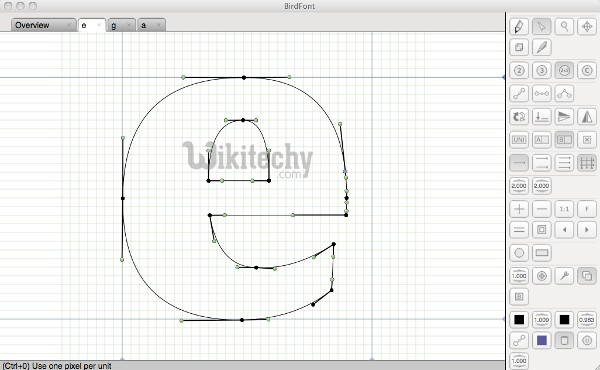The height and width of the screenshot is (370, 600).
Task: Close the g glyph tab
Action: pos(129,25)
